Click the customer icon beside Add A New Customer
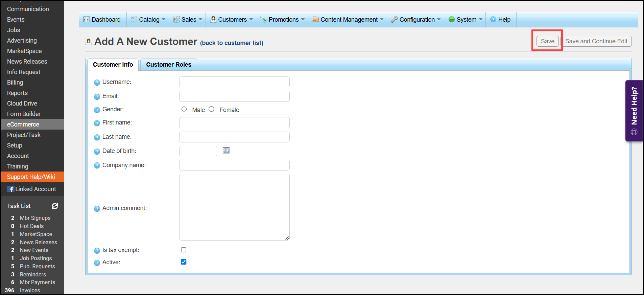 coord(89,42)
